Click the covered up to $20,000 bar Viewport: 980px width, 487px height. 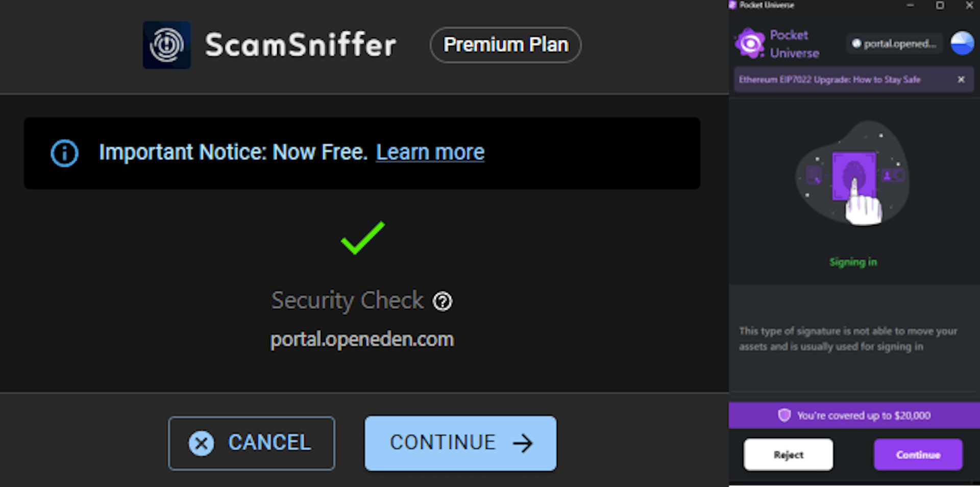(x=854, y=415)
